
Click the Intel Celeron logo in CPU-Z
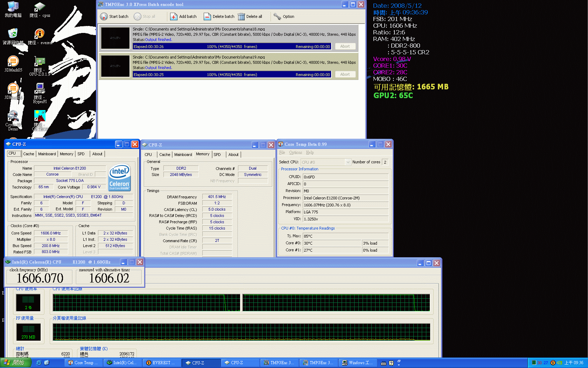[x=120, y=177]
